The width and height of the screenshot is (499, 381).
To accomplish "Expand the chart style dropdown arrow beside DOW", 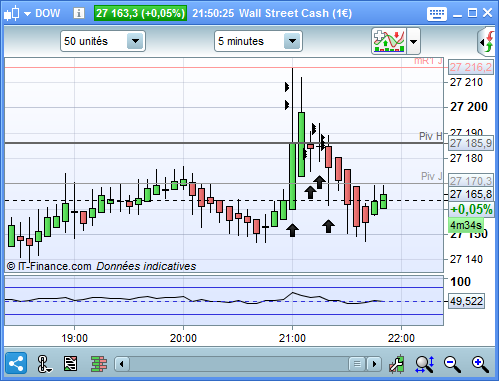I will (x=27, y=14).
